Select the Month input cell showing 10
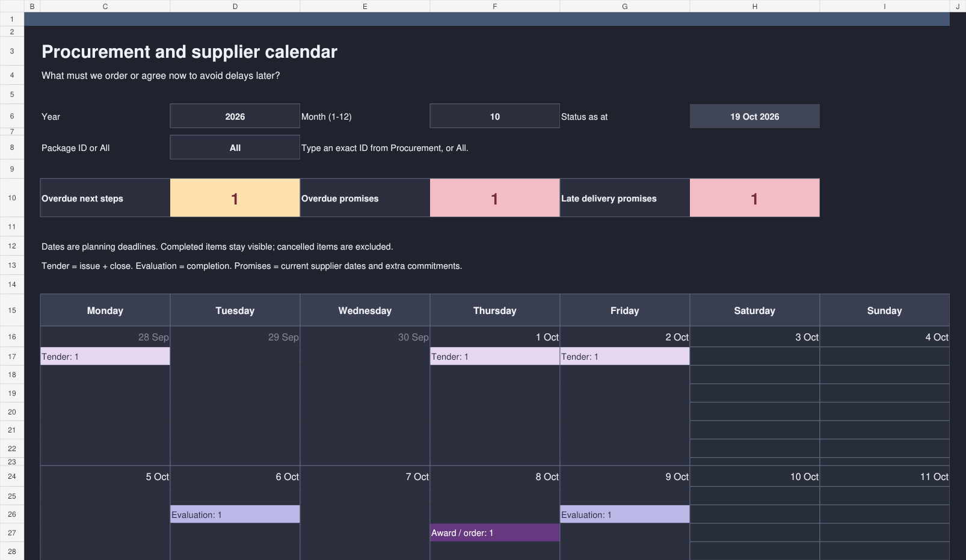Screen dimensions: 966x560 click(494, 116)
